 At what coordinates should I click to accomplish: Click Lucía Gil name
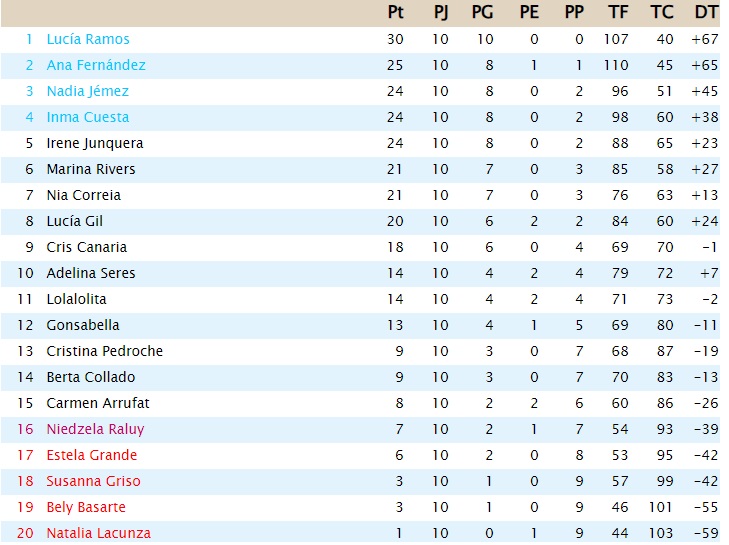(x=74, y=221)
